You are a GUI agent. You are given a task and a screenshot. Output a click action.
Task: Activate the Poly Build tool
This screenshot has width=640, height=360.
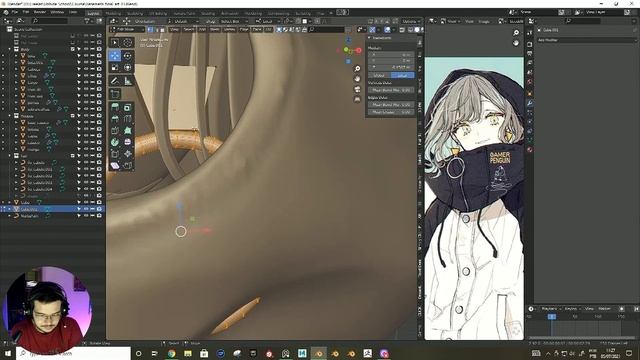click(x=128, y=131)
